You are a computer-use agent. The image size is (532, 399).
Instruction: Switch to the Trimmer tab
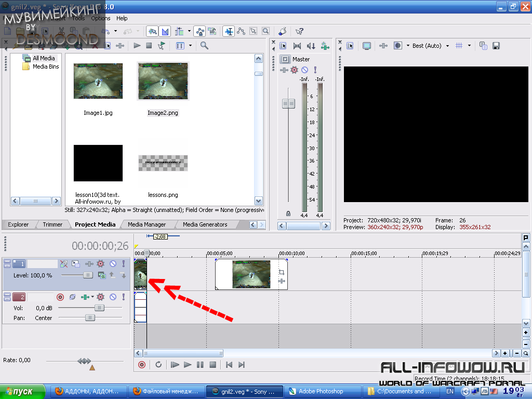(x=52, y=224)
